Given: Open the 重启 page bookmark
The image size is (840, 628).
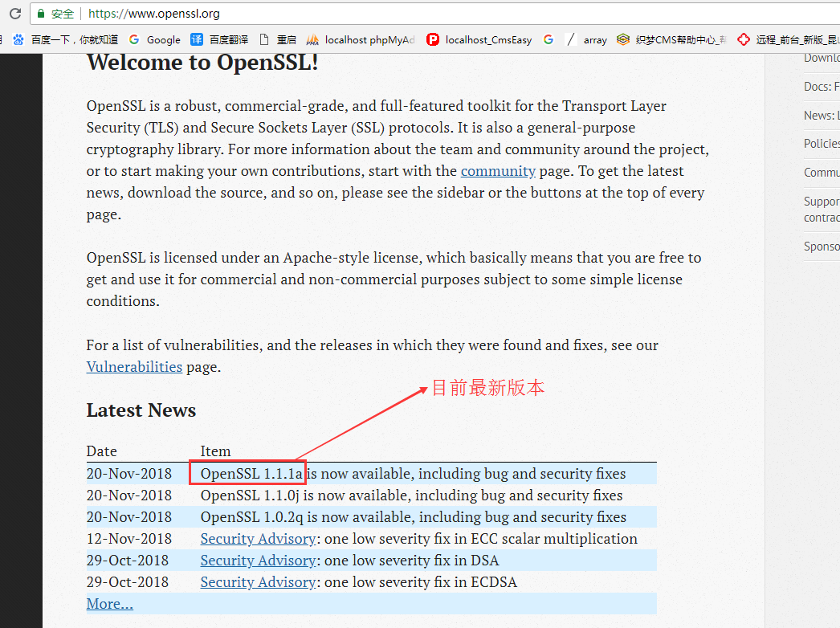Looking at the screenshot, I should tap(278, 39).
